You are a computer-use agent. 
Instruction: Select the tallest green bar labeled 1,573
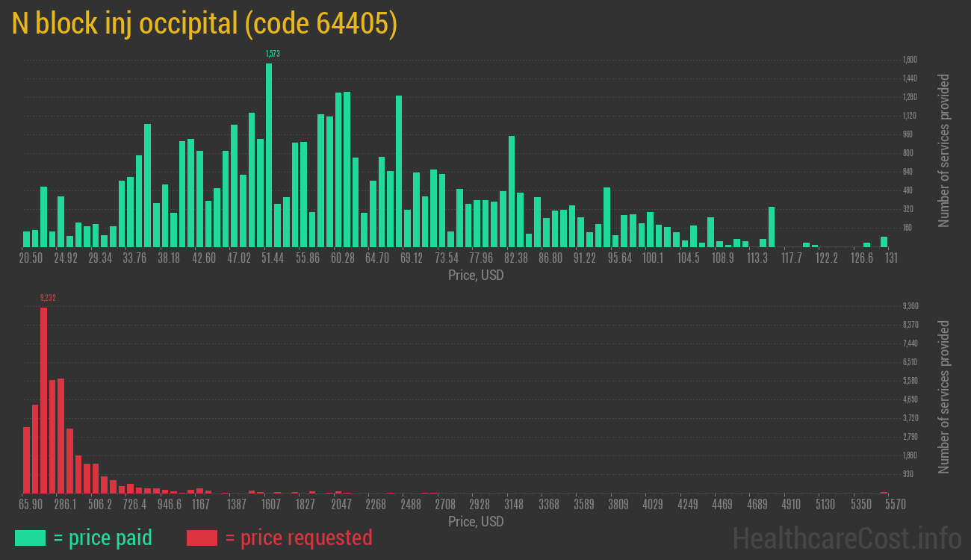tap(269, 155)
